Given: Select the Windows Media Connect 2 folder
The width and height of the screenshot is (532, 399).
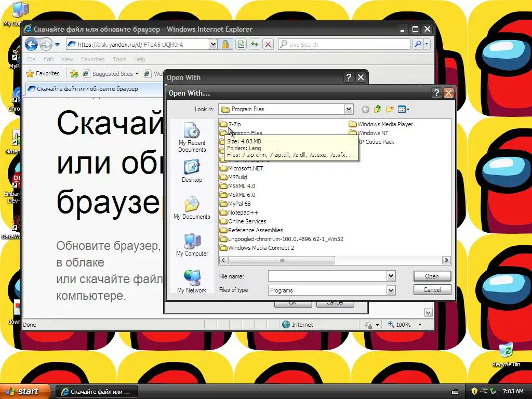Looking at the screenshot, I should (x=257, y=248).
